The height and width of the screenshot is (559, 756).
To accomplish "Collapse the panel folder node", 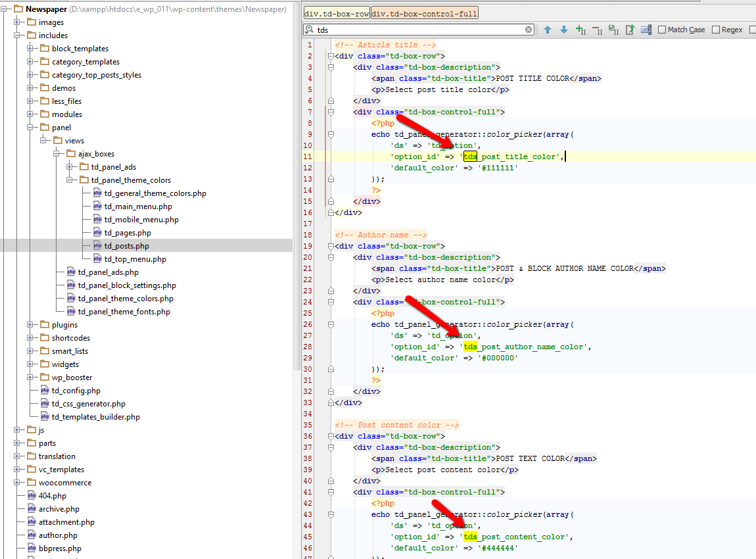I will (x=30, y=128).
